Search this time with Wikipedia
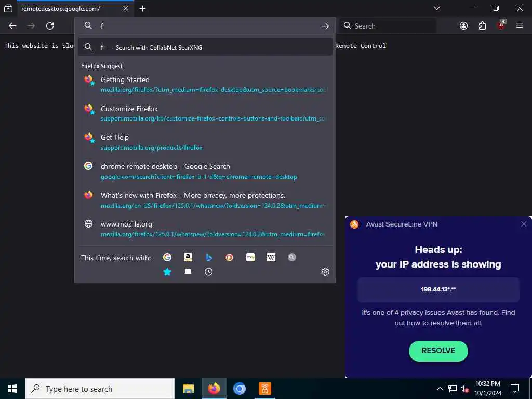532x399 pixels. pos(271,258)
